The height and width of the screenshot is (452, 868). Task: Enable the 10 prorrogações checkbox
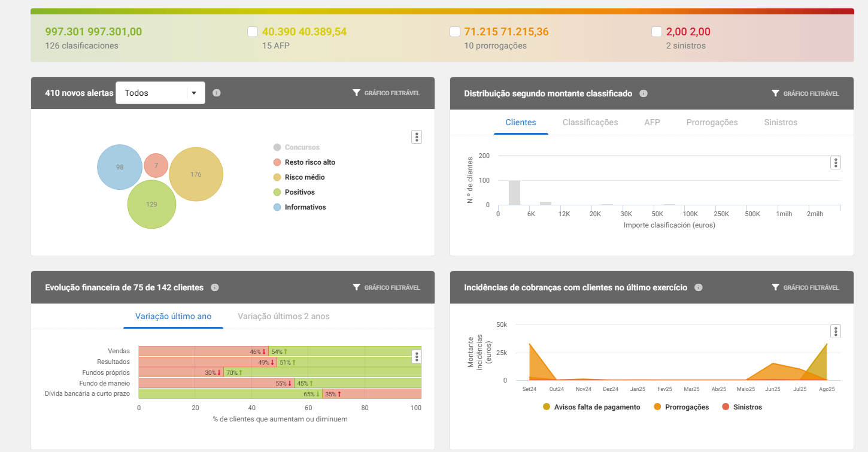click(x=455, y=32)
